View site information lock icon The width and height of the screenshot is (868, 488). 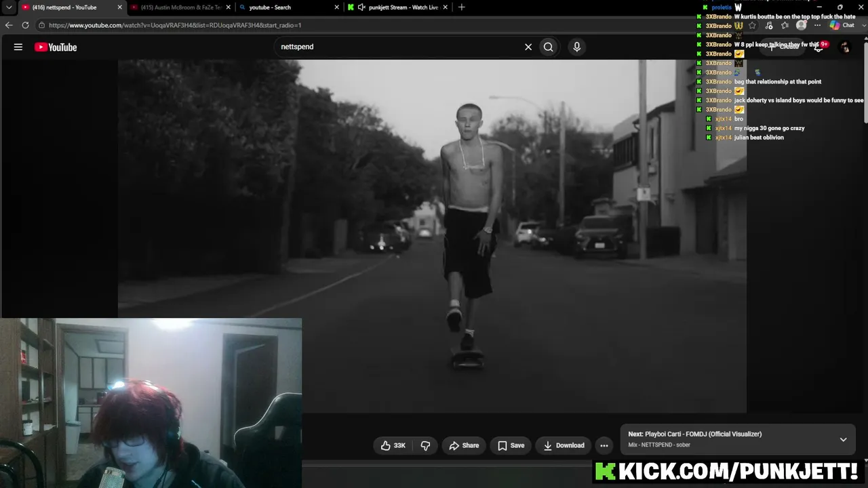(x=42, y=25)
